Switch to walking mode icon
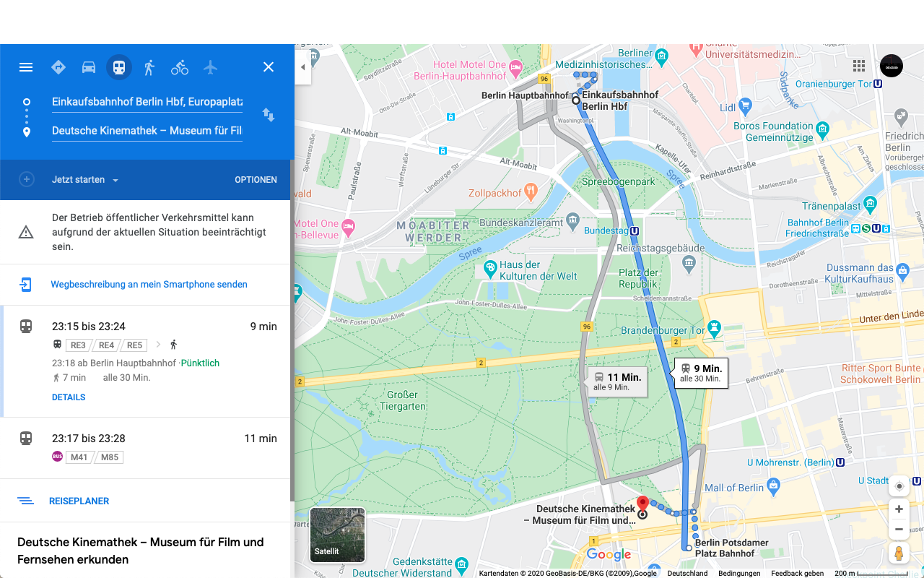This screenshot has width=924, height=578. (149, 67)
